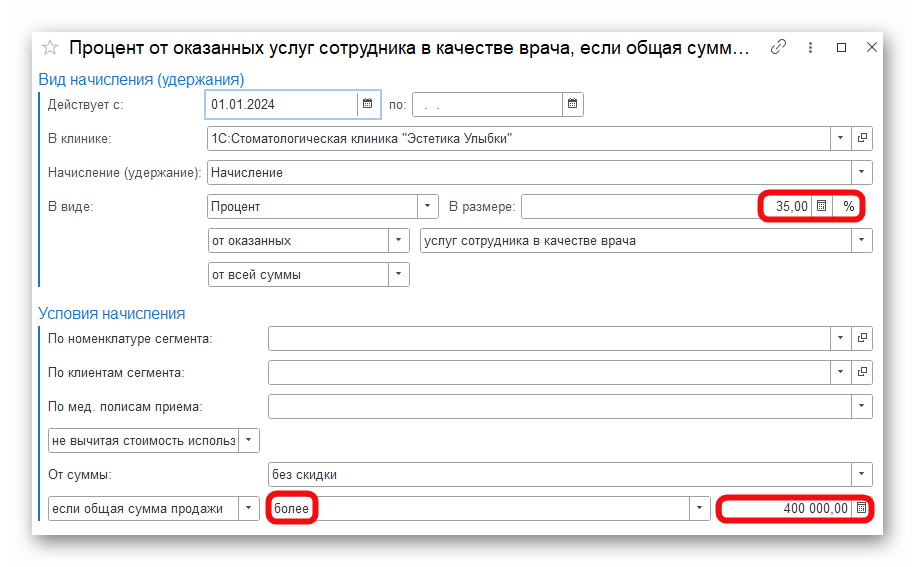Viewport: 915px width, 567px height.
Task: Copy link to this form
Action: 778,47
